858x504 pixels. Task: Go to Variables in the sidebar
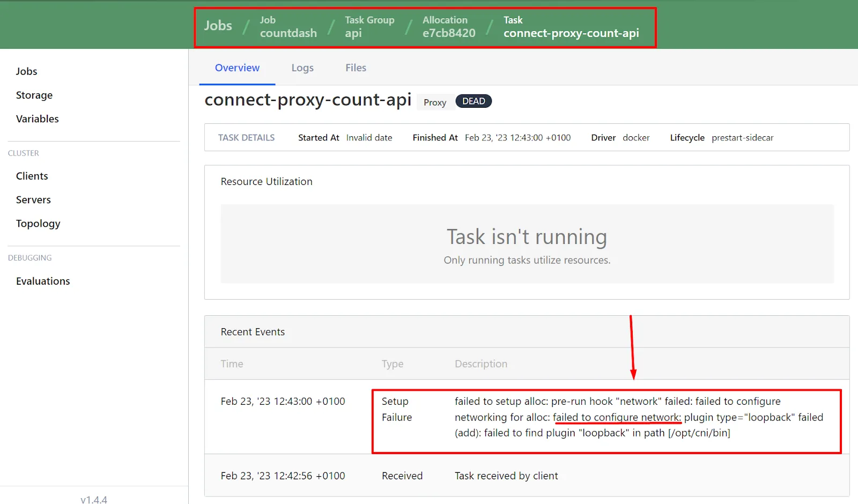click(x=38, y=119)
